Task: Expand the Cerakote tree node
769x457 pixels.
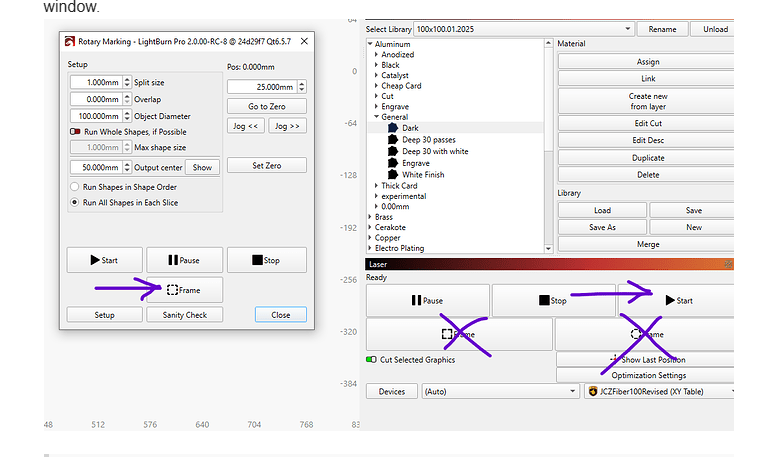Action: (370, 227)
